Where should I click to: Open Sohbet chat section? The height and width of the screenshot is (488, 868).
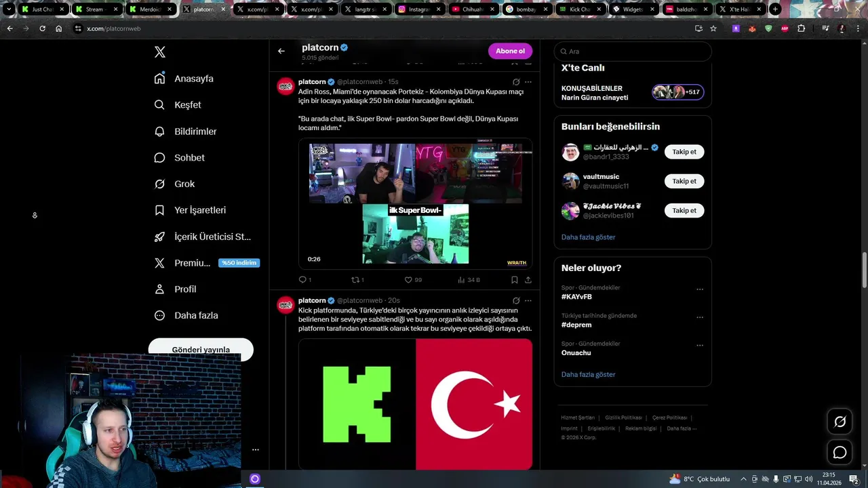[x=179, y=157]
